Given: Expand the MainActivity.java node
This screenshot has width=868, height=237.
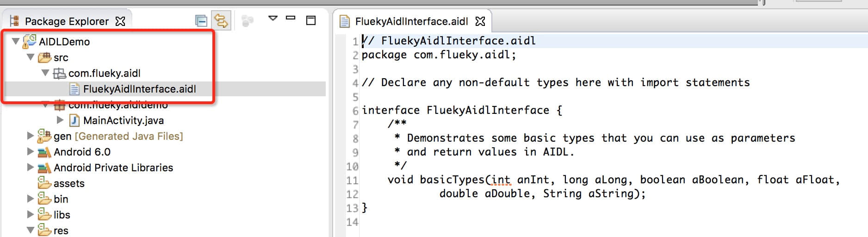Looking at the screenshot, I should pos(60,120).
